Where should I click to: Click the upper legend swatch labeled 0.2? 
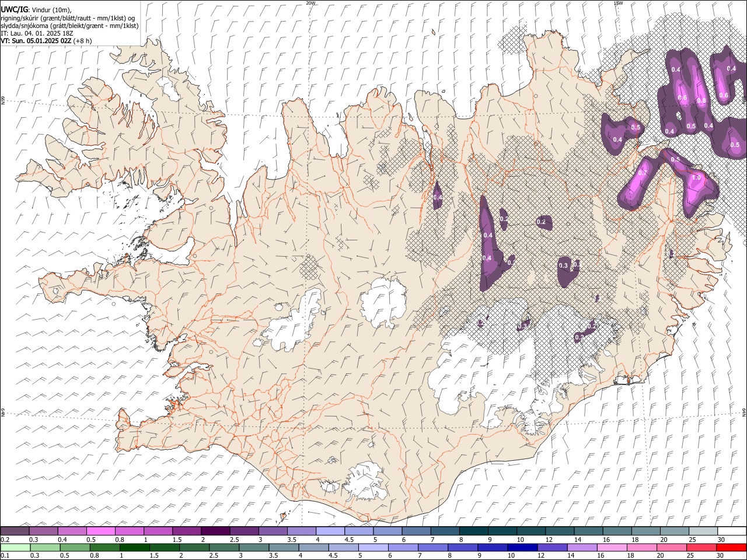[15, 531]
